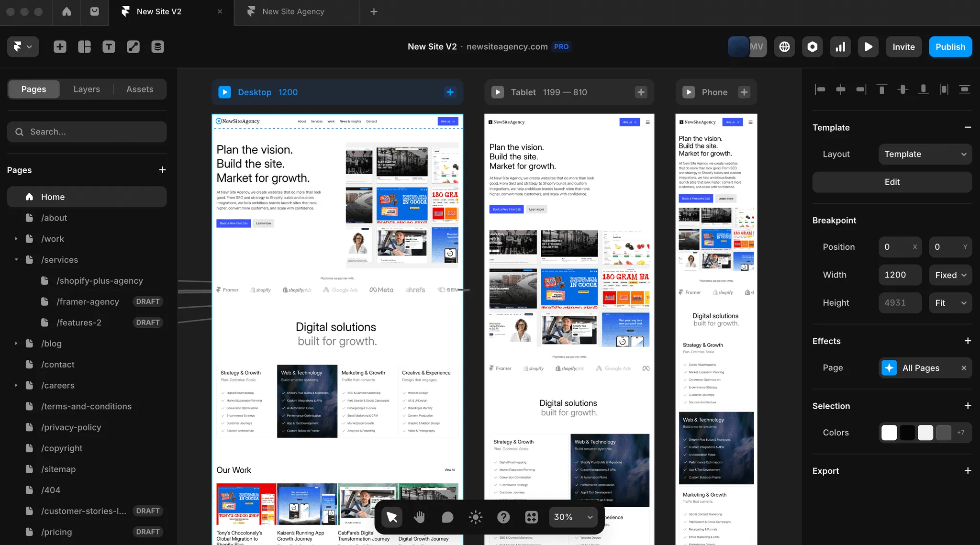
Task: Open the CMS database icon
Action: click(157, 46)
